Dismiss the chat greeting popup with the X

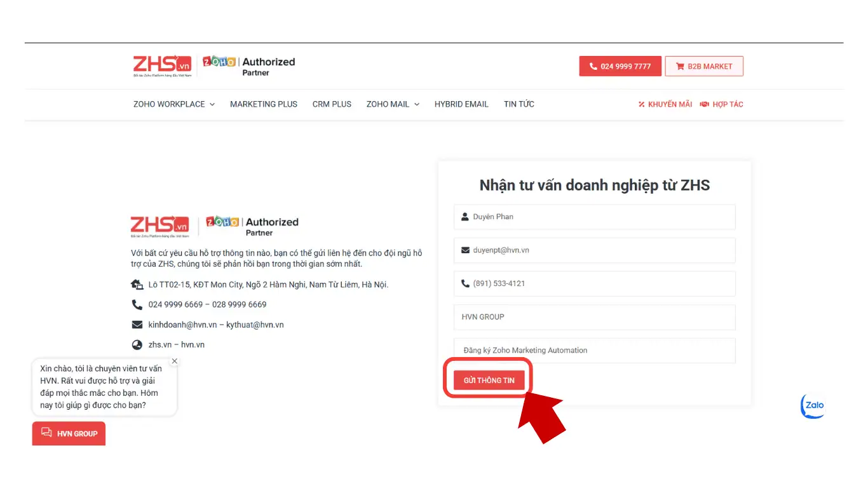click(174, 361)
